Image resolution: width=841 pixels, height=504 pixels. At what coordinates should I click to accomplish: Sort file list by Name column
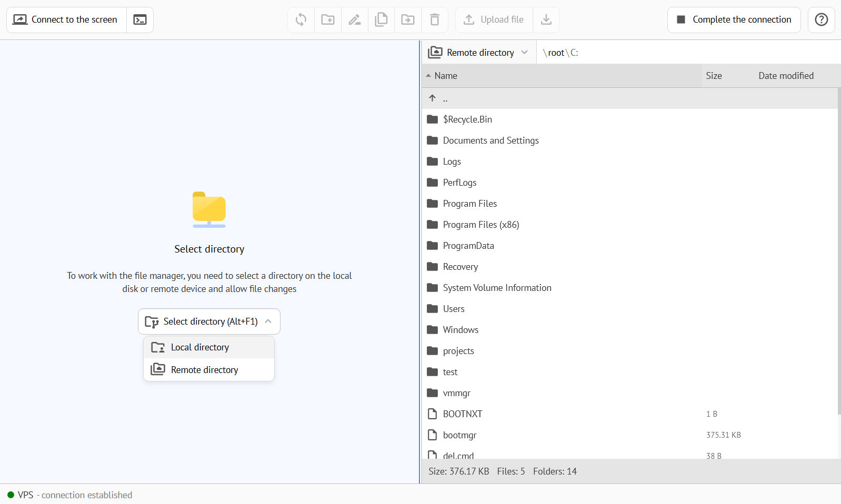446,76
